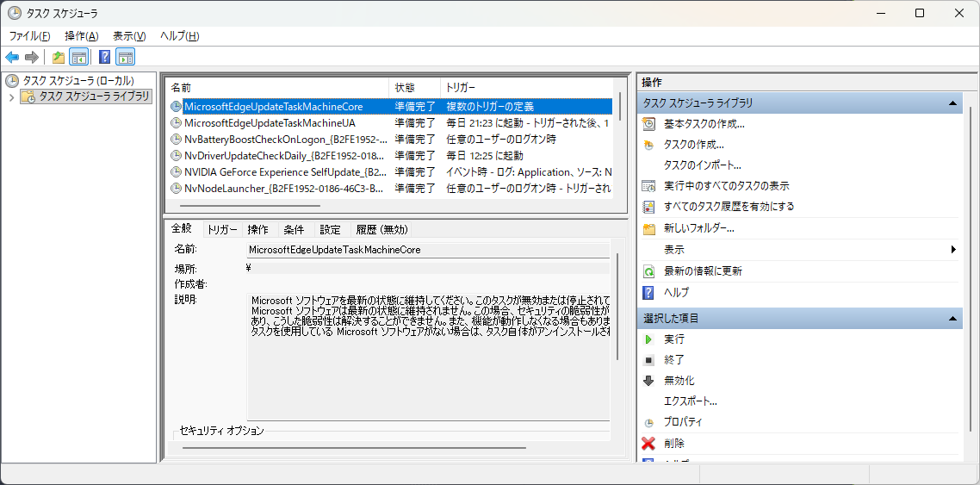
Task: Open the 表示(V) menu
Action: [129, 36]
